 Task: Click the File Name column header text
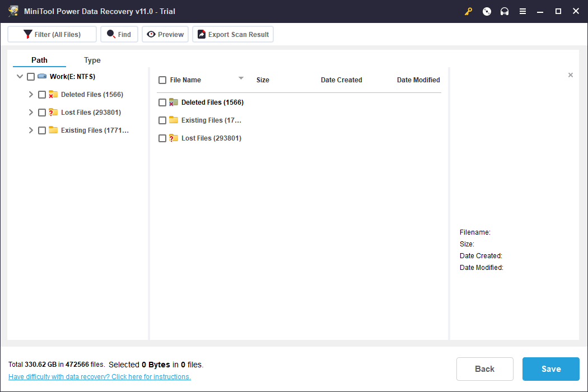tap(185, 80)
